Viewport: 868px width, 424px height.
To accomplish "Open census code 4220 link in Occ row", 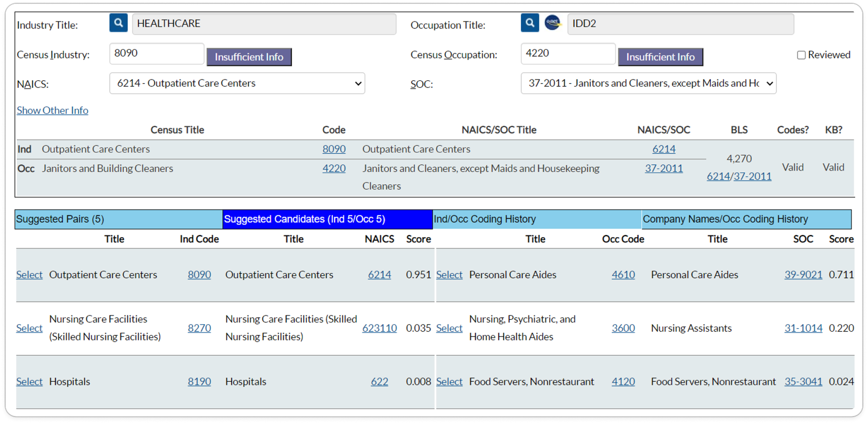I will pyautogui.click(x=334, y=168).
